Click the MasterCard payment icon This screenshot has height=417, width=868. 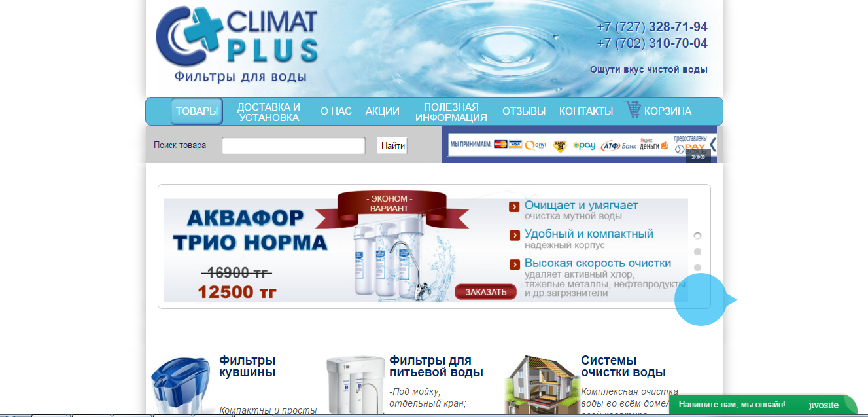coord(500,144)
